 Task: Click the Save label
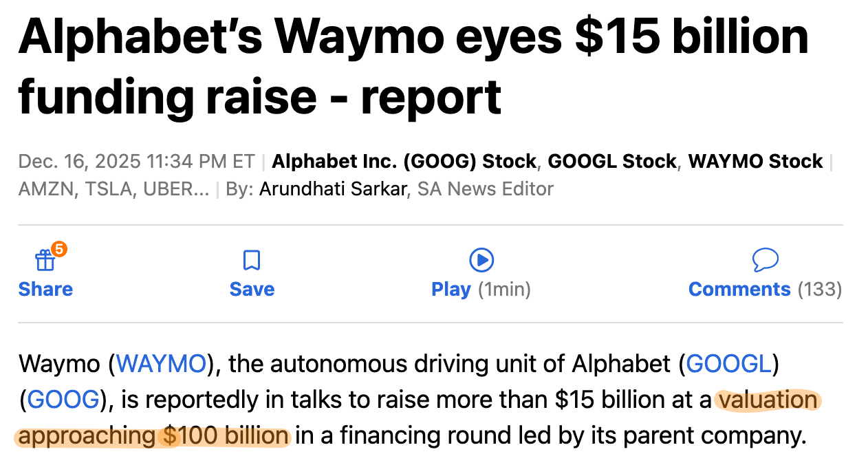point(252,290)
